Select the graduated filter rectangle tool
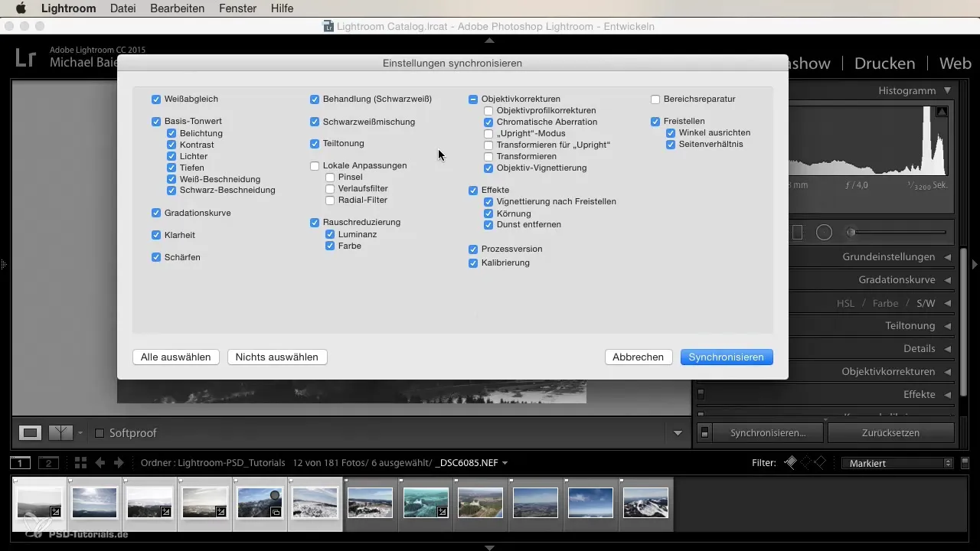Viewport: 980px width, 551px height. tap(797, 232)
